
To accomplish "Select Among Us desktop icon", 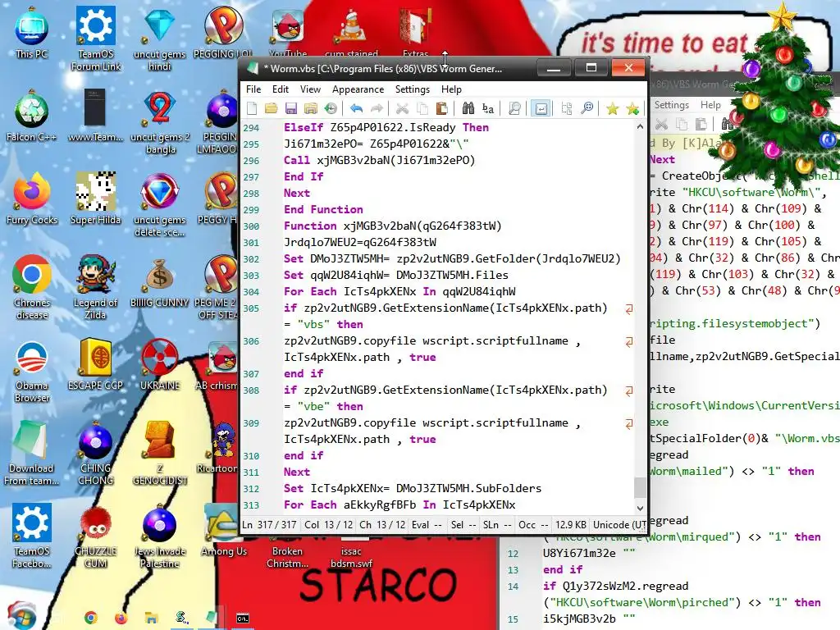I will 223,531.
